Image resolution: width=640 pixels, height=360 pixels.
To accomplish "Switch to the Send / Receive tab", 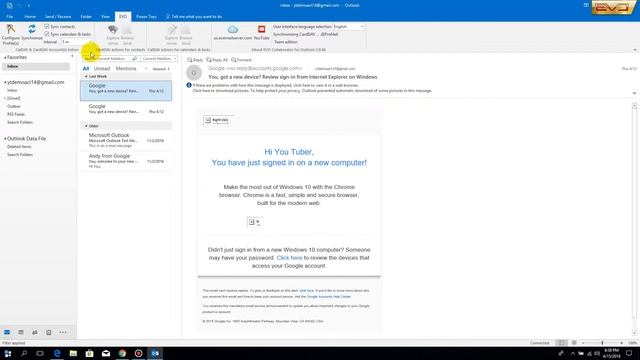I will coord(58,17).
